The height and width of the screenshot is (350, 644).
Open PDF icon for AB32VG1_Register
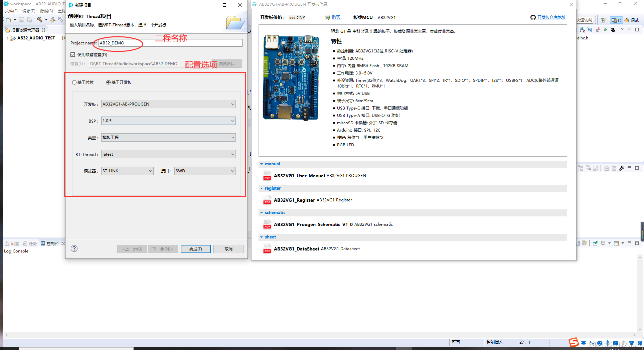coord(267,200)
